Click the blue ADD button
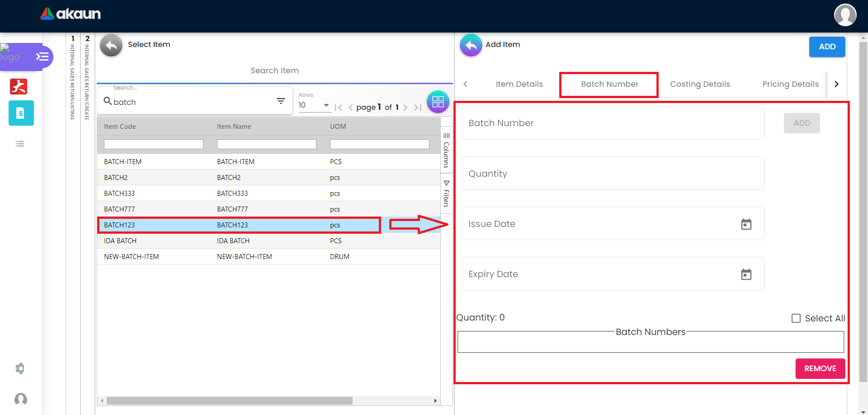The image size is (868, 415). [827, 47]
